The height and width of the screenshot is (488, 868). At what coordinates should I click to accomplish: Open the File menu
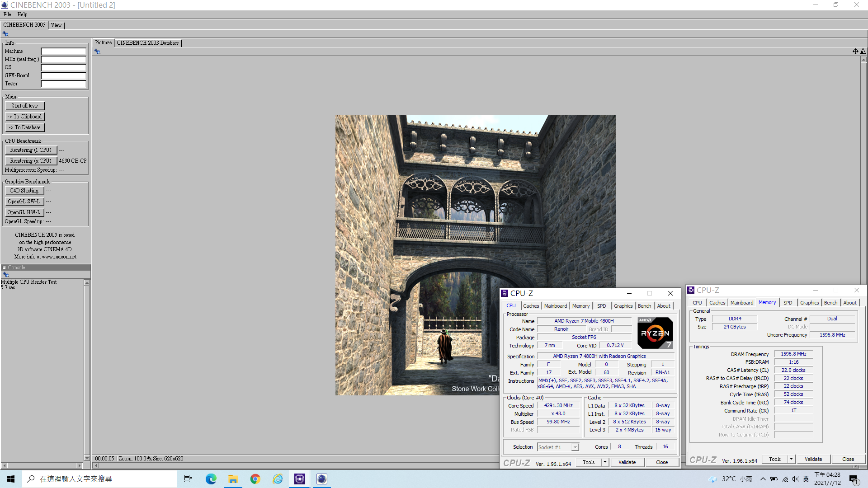(x=7, y=14)
